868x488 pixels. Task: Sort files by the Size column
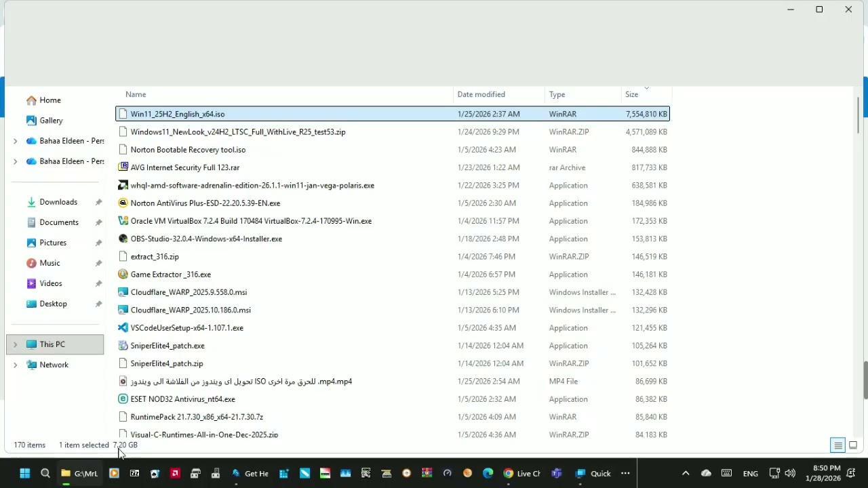631,94
